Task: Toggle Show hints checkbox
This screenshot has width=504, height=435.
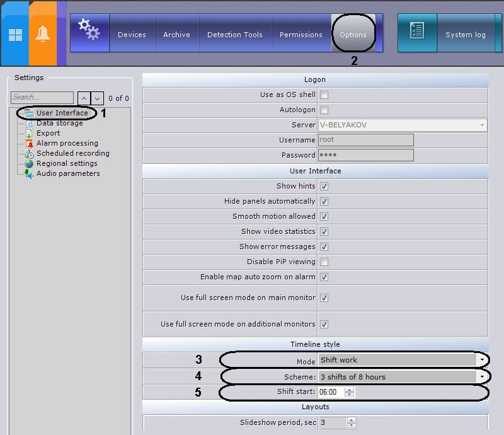Action: coord(324,186)
